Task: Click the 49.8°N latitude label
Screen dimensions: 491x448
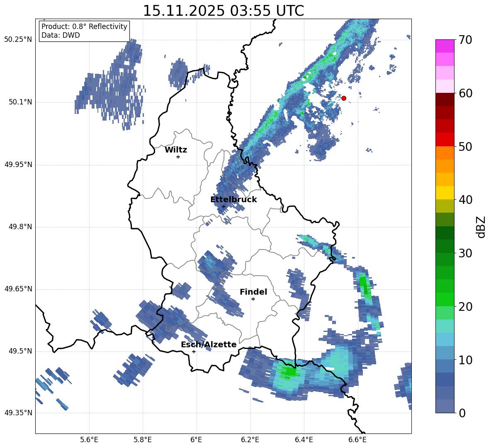Action: (20, 227)
